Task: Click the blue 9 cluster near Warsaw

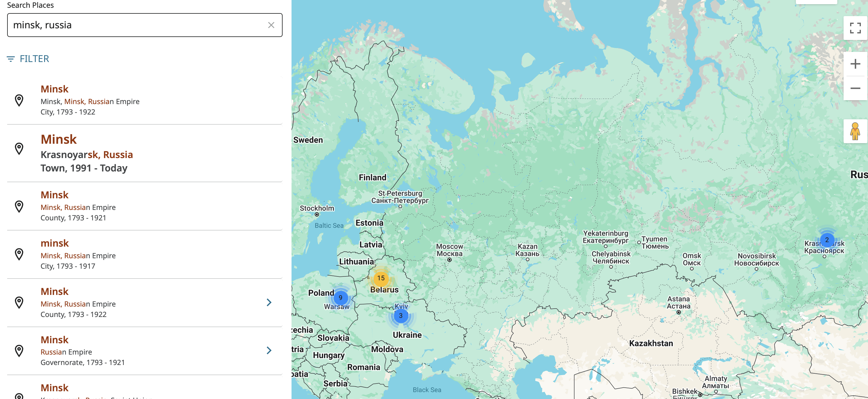Action: pos(340,298)
